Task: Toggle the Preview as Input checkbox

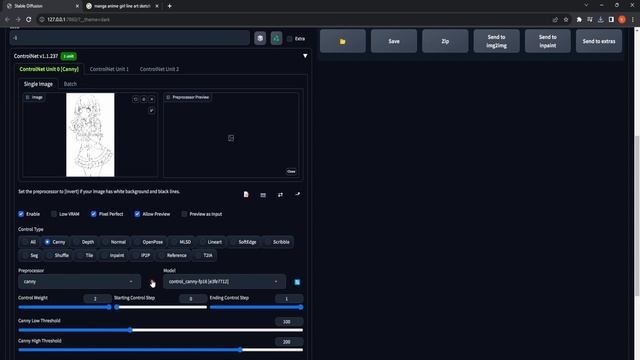Action: point(184,214)
